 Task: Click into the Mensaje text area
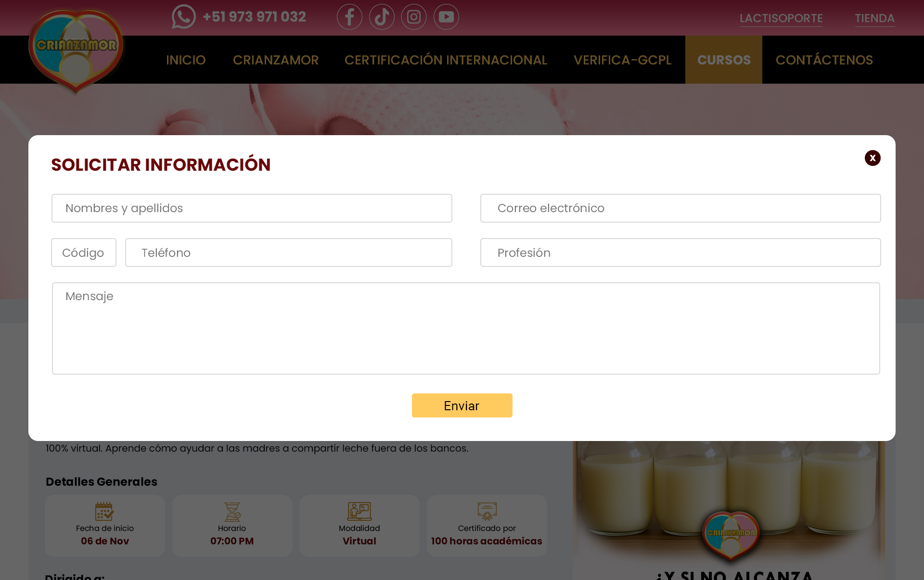(465, 328)
